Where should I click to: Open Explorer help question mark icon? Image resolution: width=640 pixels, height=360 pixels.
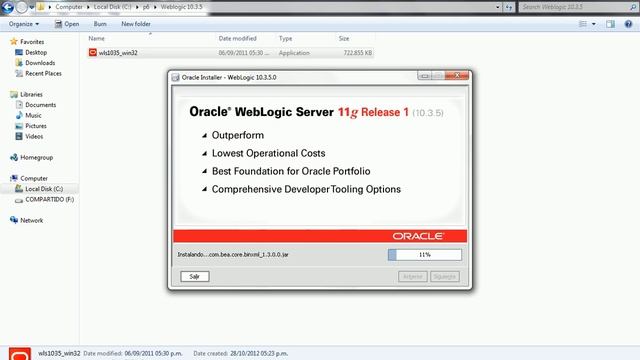click(x=628, y=24)
